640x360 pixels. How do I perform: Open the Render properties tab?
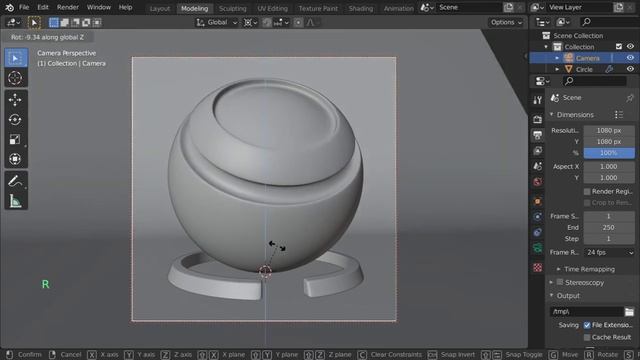pos(538,119)
